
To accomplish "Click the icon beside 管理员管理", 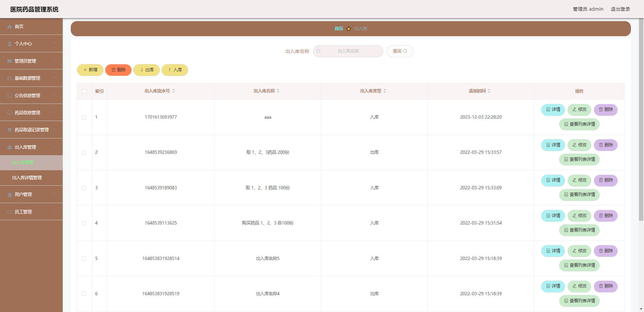I will 9,61.
